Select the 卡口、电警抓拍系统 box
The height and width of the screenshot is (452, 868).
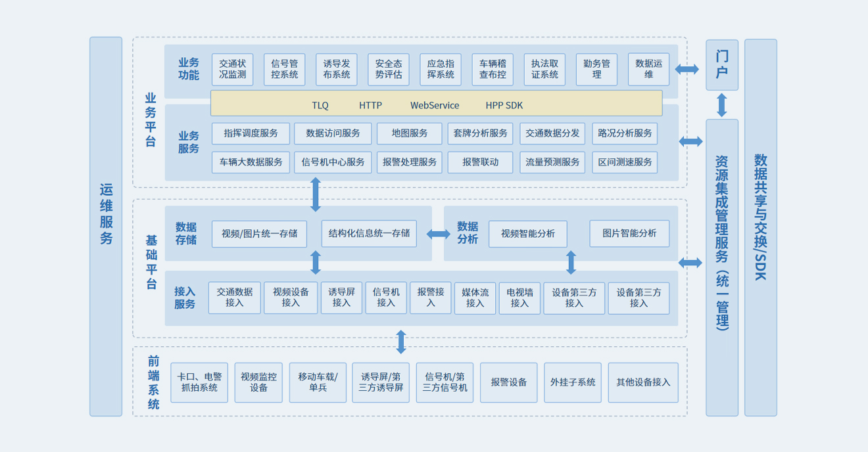point(199,382)
